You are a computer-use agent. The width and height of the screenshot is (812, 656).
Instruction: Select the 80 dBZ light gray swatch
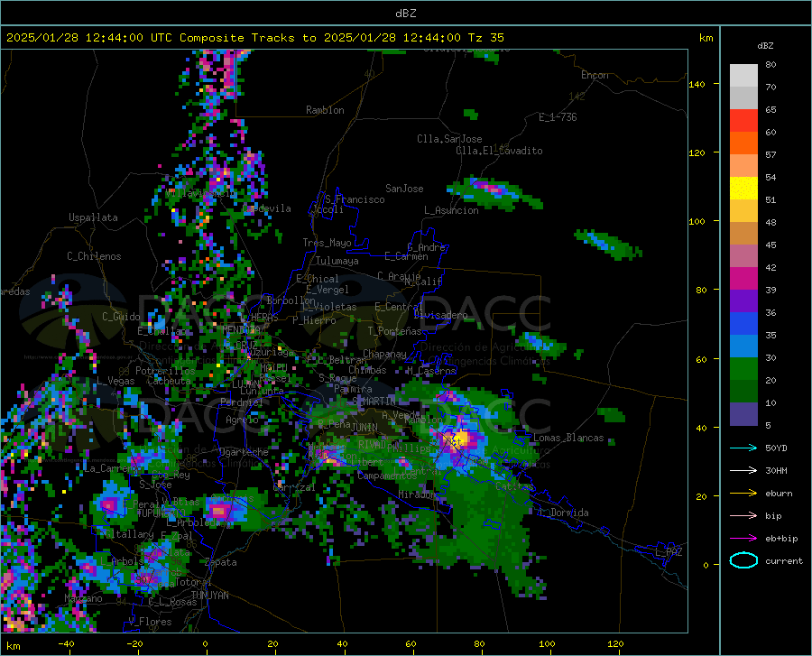tap(743, 76)
